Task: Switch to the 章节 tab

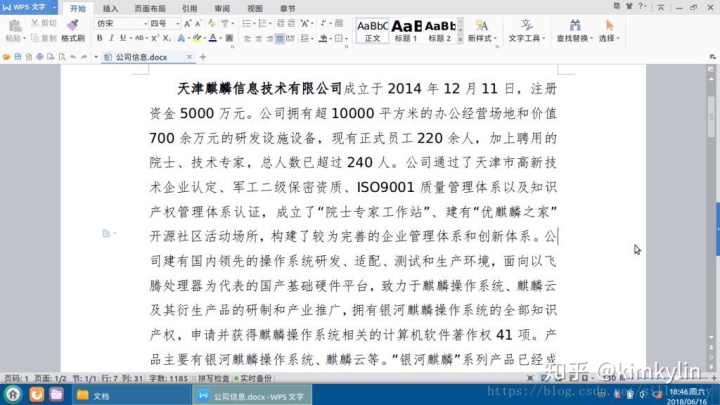Action: pyautogui.click(x=287, y=8)
